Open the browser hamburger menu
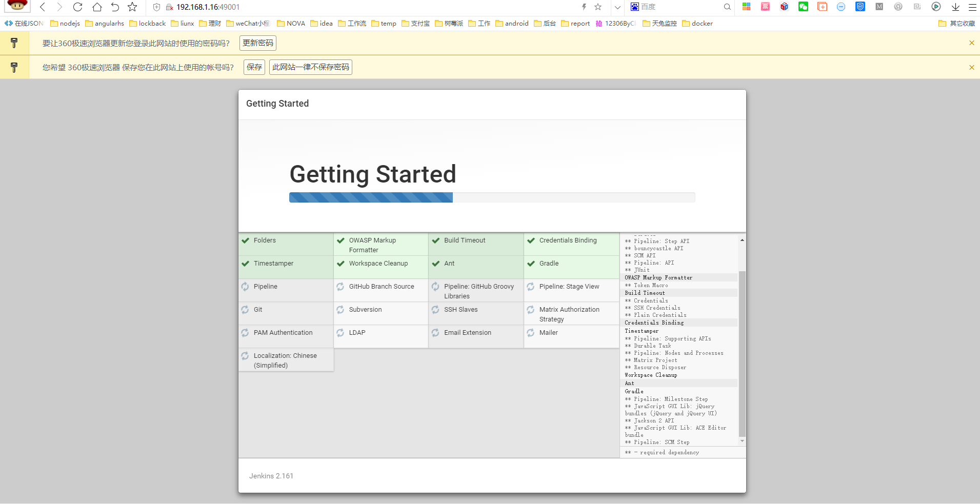 click(x=972, y=7)
